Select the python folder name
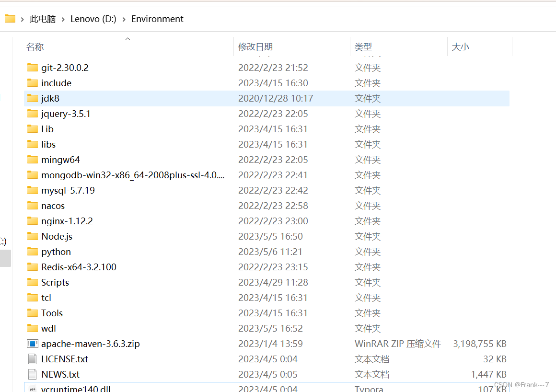The width and height of the screenshot is (556, 392). click(x=56, y=252)
